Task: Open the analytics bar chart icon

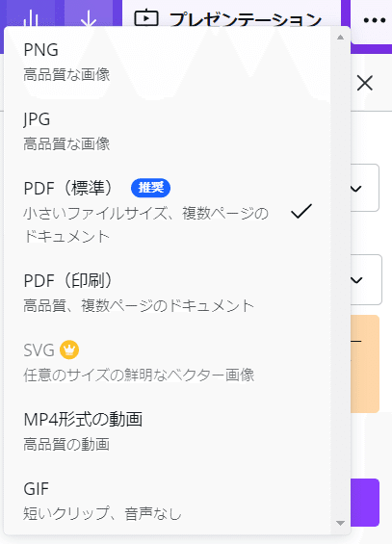Action: point(31,19)
